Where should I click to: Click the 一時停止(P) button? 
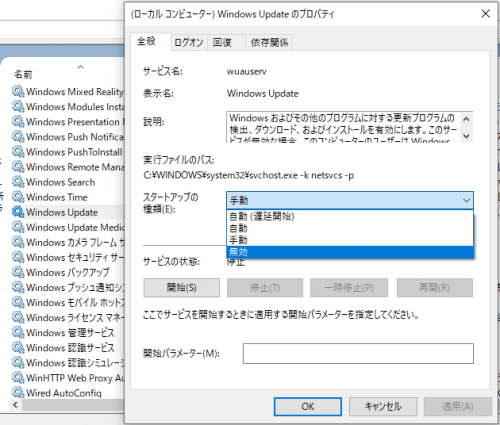349,288
